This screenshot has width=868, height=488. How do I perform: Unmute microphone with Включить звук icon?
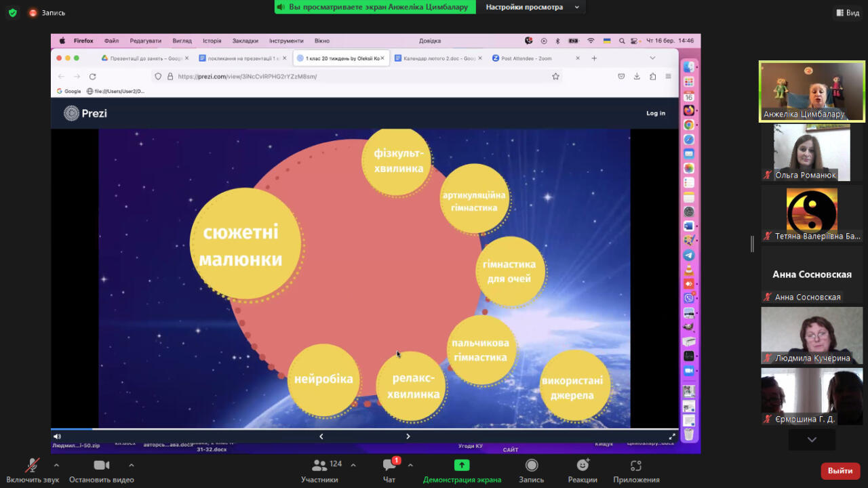tap(32, 465)
